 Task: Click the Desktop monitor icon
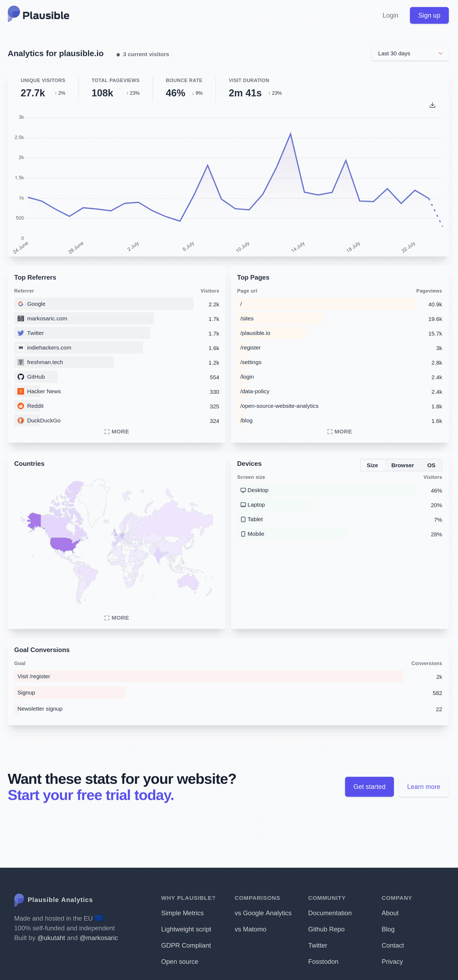click(x=243, y=490)
